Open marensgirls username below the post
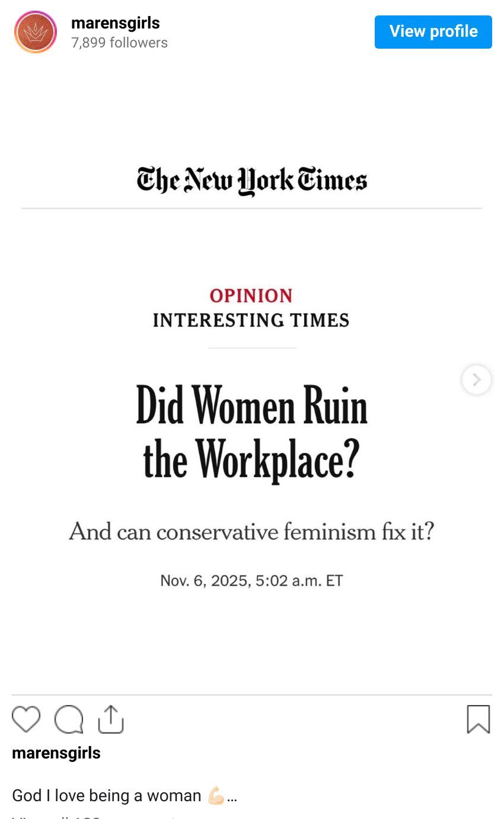The width and height of the screenshot is (504, 819). (x=56, y=753)
